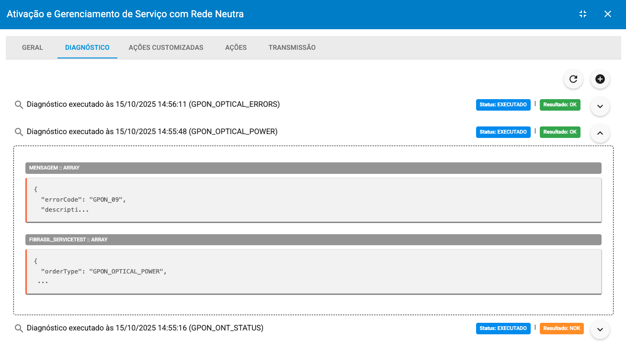Expand the GPON_OPTICAL_ERRORS diagnostic row
The image size is (626, 364).
pos(600,106)
